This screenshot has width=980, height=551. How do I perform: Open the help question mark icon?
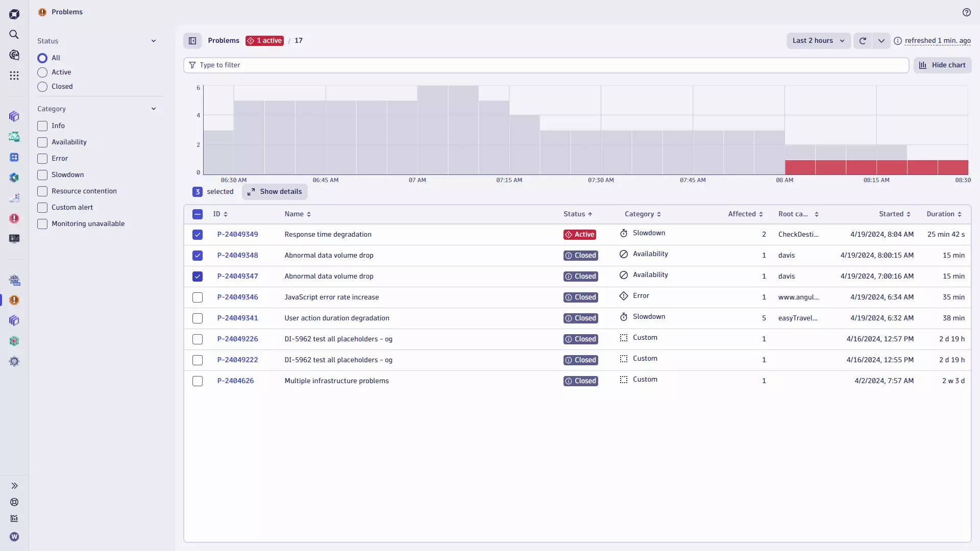(966, 12)
